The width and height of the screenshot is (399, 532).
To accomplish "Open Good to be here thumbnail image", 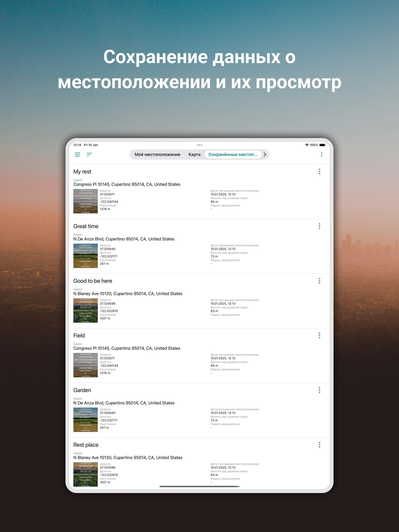I will [x=86, y=310].
